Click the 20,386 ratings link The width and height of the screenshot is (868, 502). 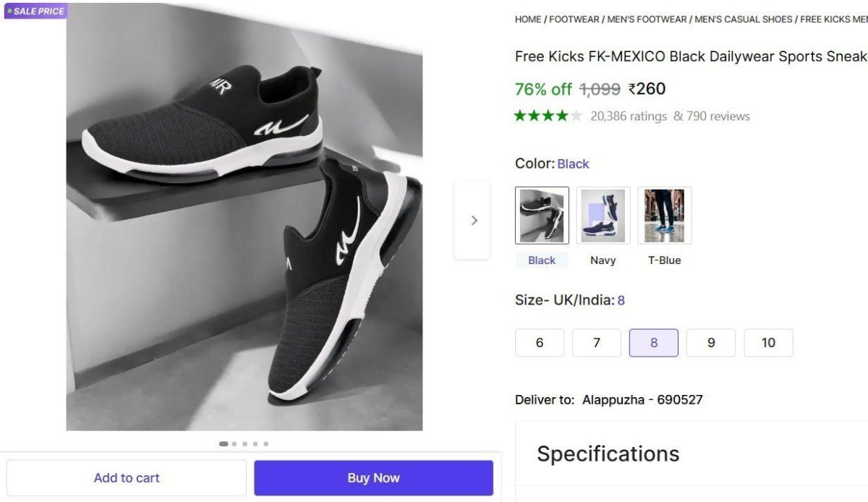[629, 116]
